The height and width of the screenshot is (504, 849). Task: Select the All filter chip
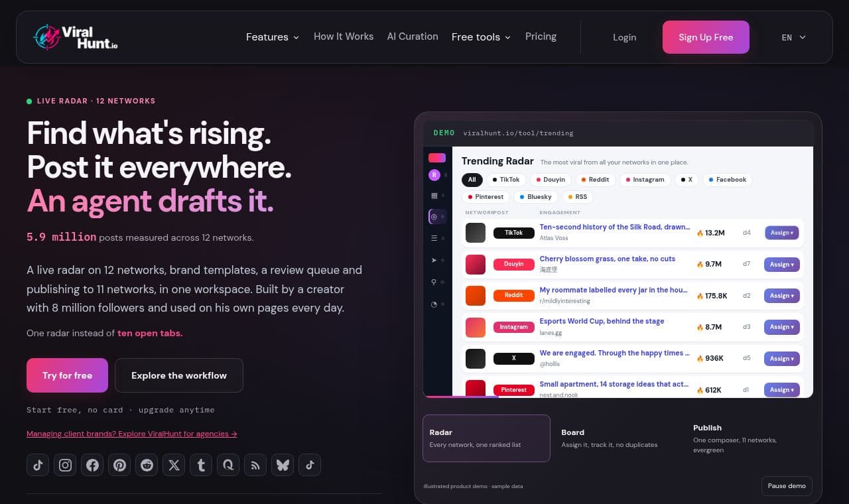click(x=472, y=180)
